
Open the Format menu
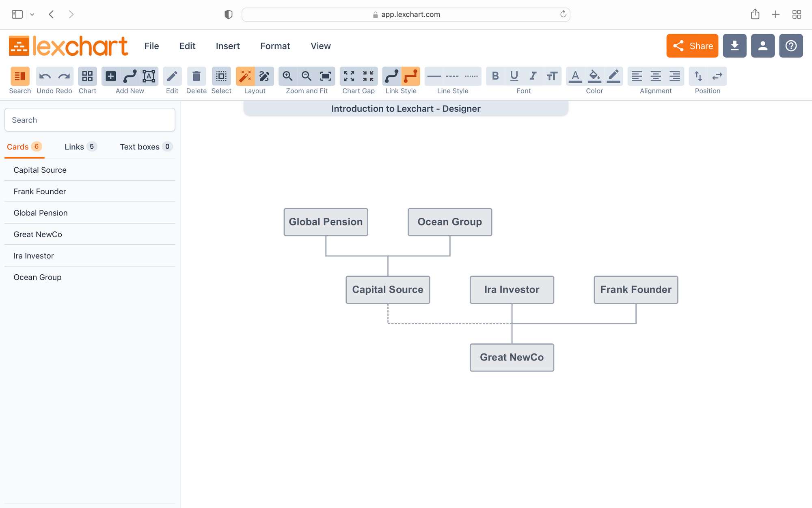275,46
